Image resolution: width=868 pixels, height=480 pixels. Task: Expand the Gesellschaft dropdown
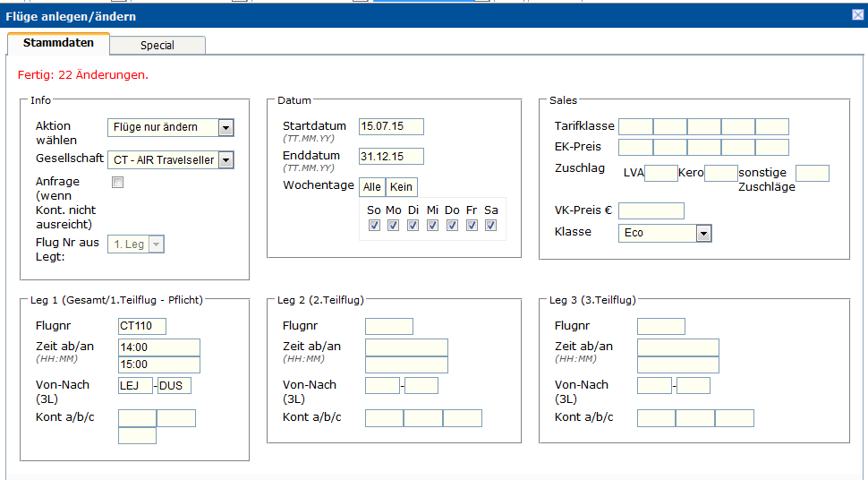(226, 160)
